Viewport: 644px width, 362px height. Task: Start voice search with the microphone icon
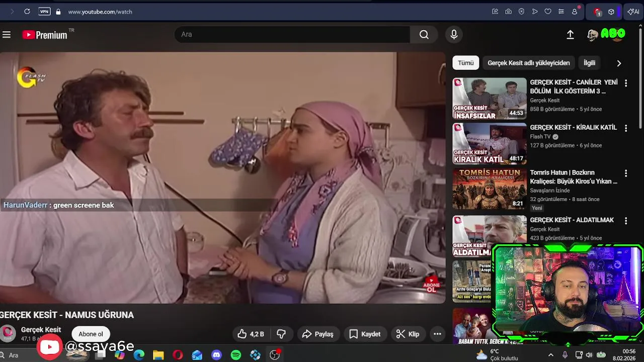coord(454,34)
